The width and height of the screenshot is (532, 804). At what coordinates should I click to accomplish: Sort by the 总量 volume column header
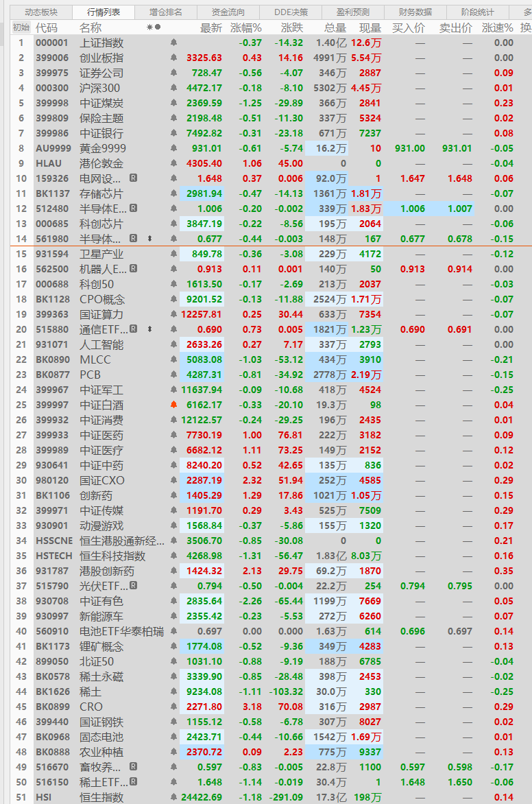(x=335, y=27)
